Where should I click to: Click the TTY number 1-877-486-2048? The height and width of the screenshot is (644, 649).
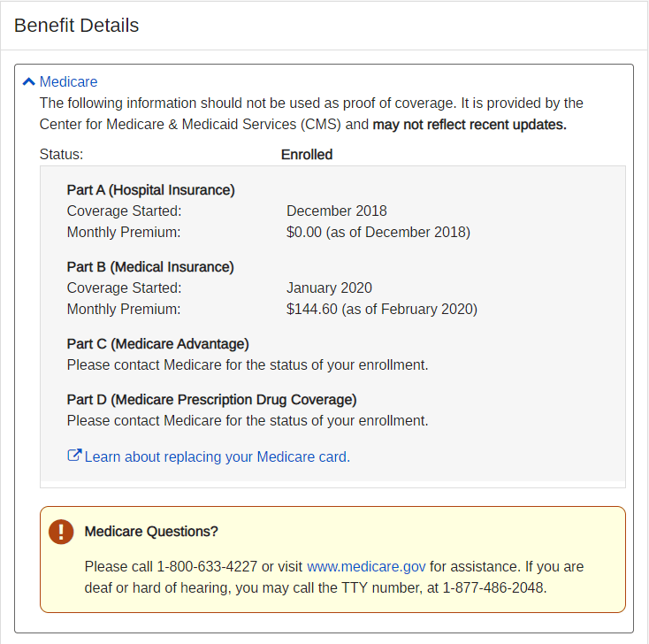494,587
